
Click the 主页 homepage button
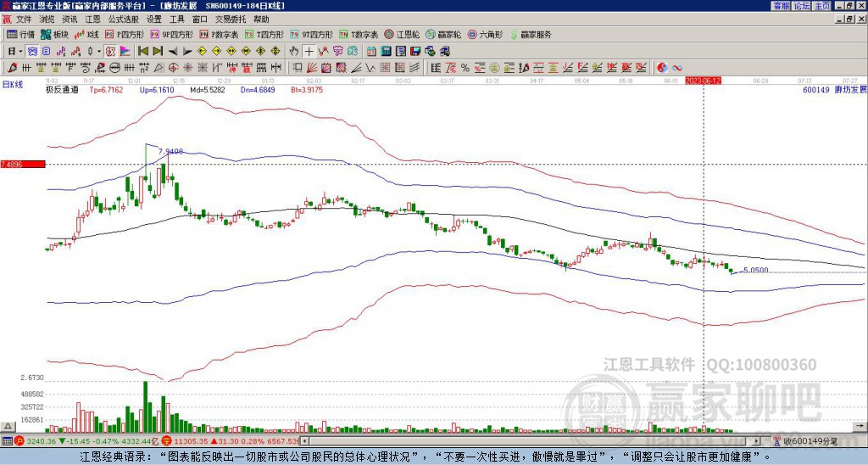point(822,6)
